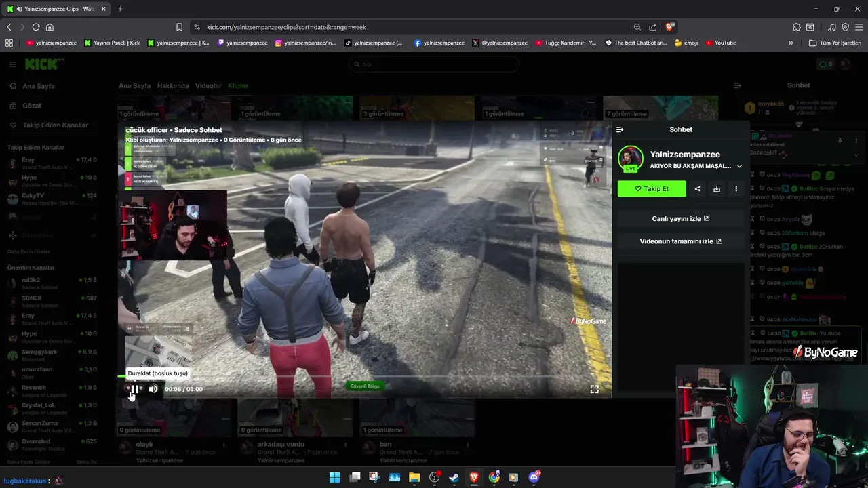Open Discord from the taskbar
Image resolution: width=868 pixels, height=488 pixels.
534,477
